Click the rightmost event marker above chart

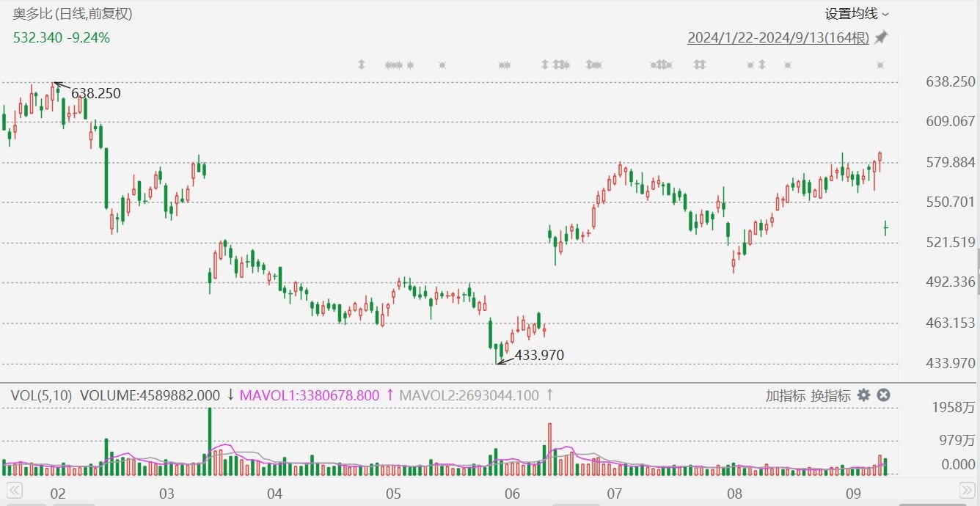pos(880,65)
